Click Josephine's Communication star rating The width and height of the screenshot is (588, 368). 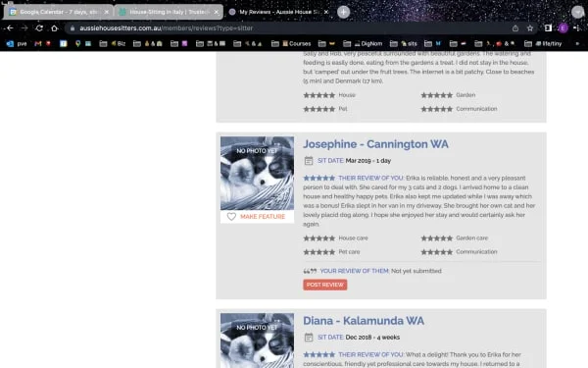point(436,252)
